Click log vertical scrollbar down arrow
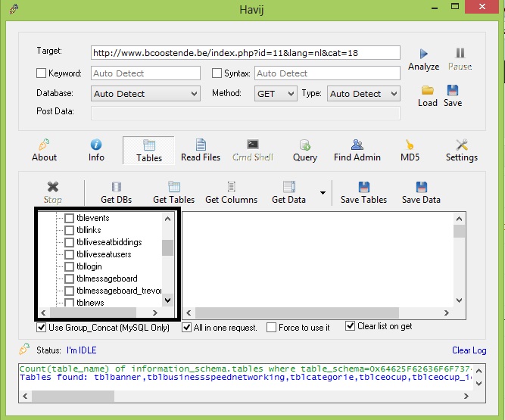Viewport: 505px width, 420px height. (479, 384)
